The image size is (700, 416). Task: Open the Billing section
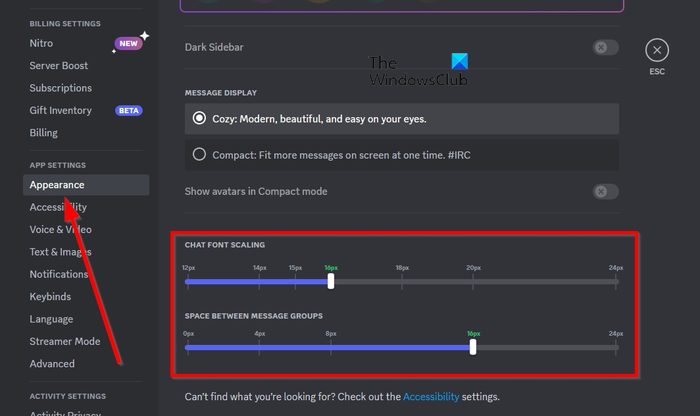[x=44, y=133]
